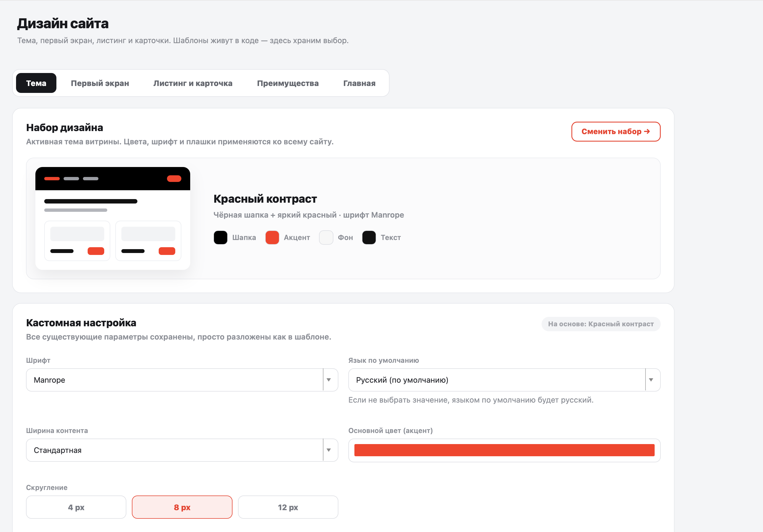The height and width of the screenshot is (532, 763).
Task: Open the Листинг и карточка tab
Action: (x=193, y=83)
